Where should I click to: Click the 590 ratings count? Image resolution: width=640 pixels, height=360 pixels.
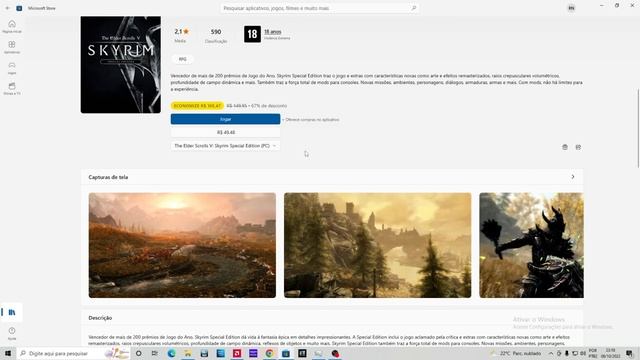(x=216, y=31)
